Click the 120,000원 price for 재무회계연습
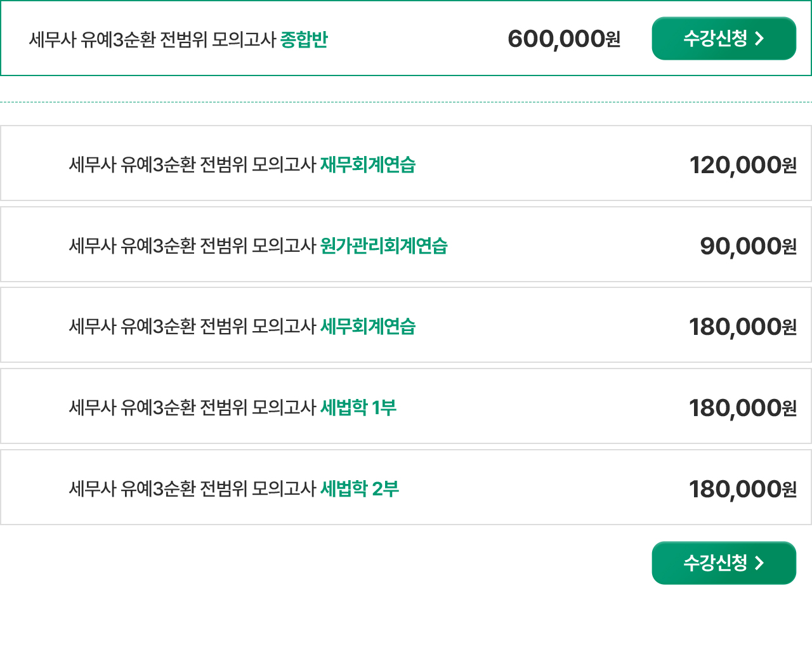The height and width of the screenshot is (666, 812). (743, 165)
